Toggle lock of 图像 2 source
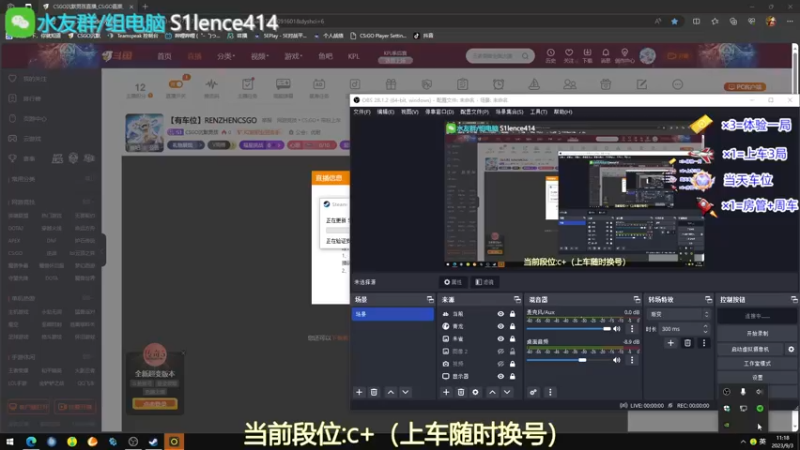The width and height of the screenshot is (800, 450). click(x=512, y=351)
